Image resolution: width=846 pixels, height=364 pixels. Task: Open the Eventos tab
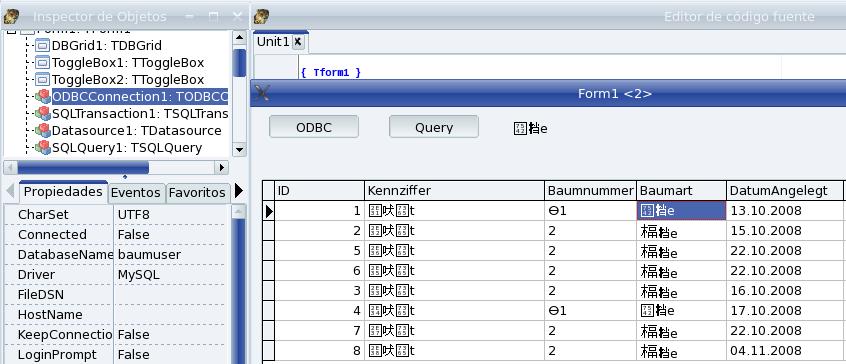(135, 193)
